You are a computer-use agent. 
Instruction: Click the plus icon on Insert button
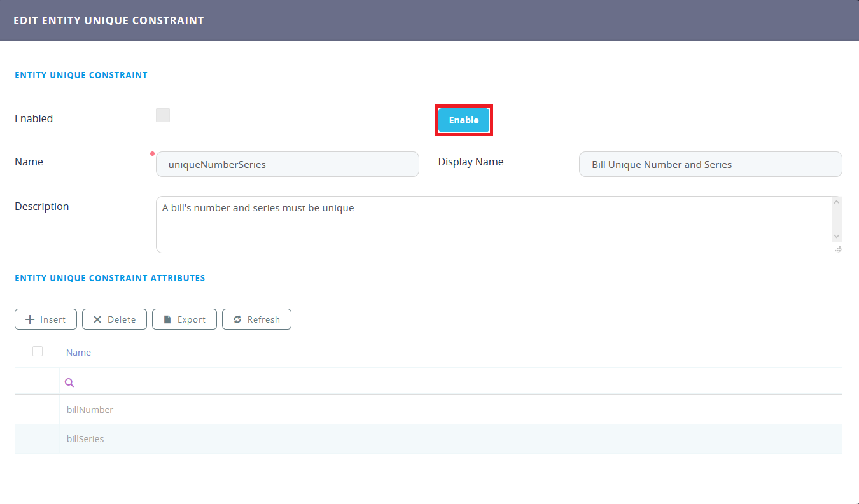pyautogui.click(x=30, y=319)
